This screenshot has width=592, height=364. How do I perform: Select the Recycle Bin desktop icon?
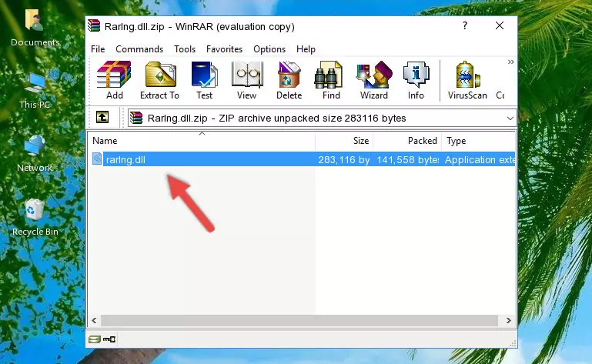click(x=35, y=218)
